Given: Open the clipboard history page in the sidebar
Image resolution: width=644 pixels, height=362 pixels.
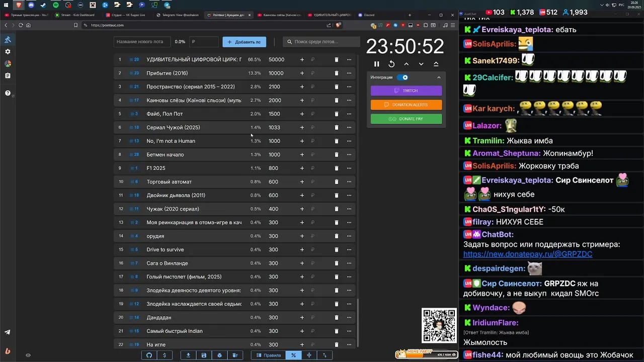Looking at the screenshot, I should pos(8,76).
